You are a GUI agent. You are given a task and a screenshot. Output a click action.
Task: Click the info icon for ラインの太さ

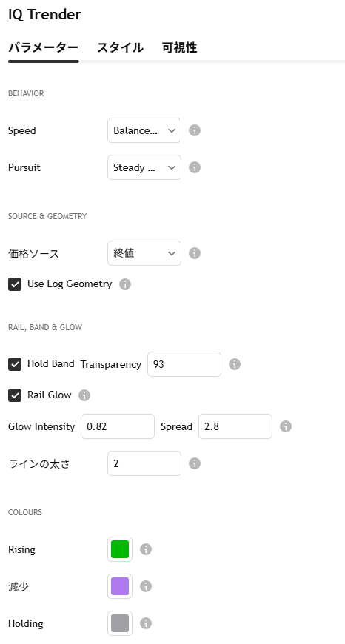pos(195,463)
